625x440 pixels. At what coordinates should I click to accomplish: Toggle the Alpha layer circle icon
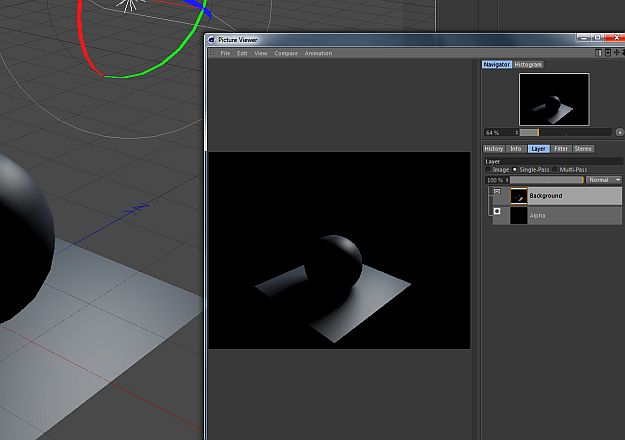(497, 211)
